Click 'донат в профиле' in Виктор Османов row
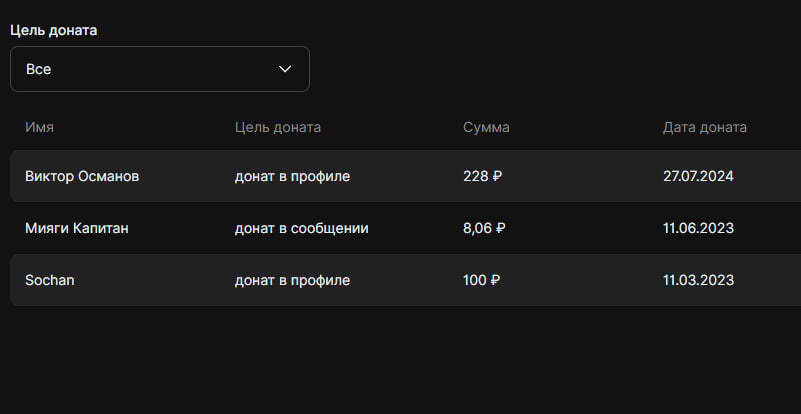The height and width of the screenshot is (414, 801). pos(292,176)
